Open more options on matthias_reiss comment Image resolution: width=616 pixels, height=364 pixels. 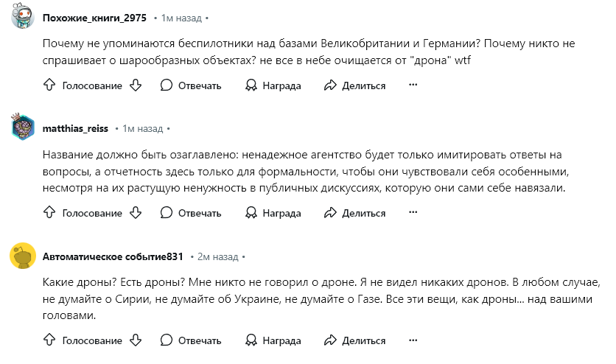[413, 212]
